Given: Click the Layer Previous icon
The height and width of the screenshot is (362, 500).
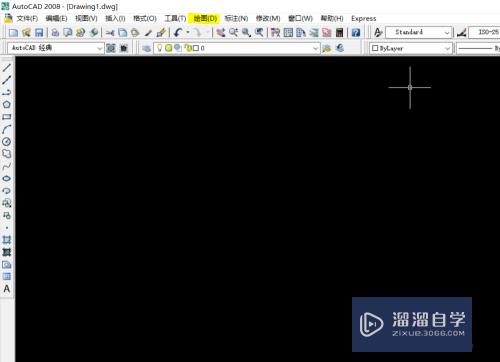Looking at the screenshot, I should [x=340, y=48].
